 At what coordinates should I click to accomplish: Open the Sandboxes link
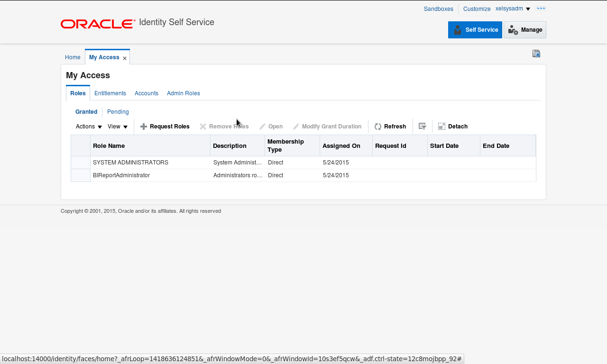(438, 9)
